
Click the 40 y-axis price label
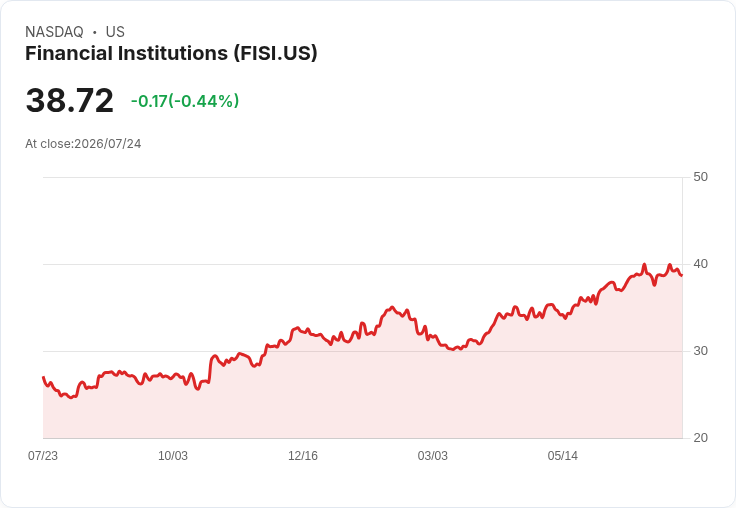[x=700, y=264]
